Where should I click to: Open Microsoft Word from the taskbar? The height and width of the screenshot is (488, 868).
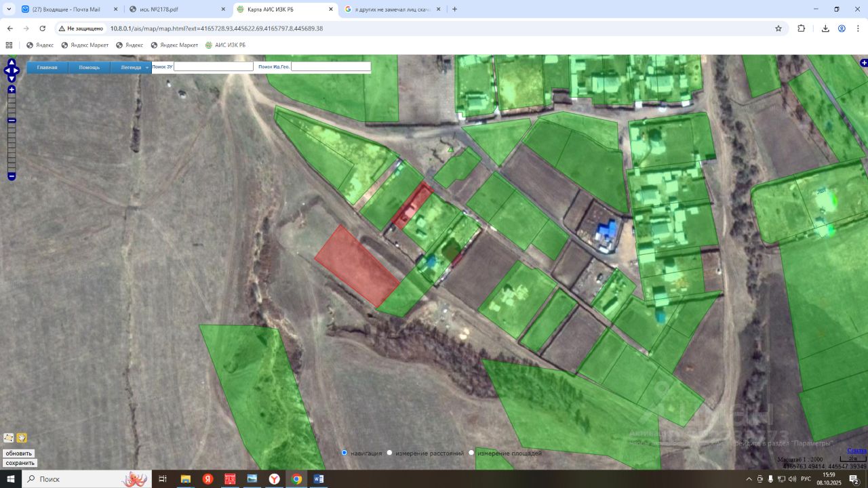(x=319, y=479)
